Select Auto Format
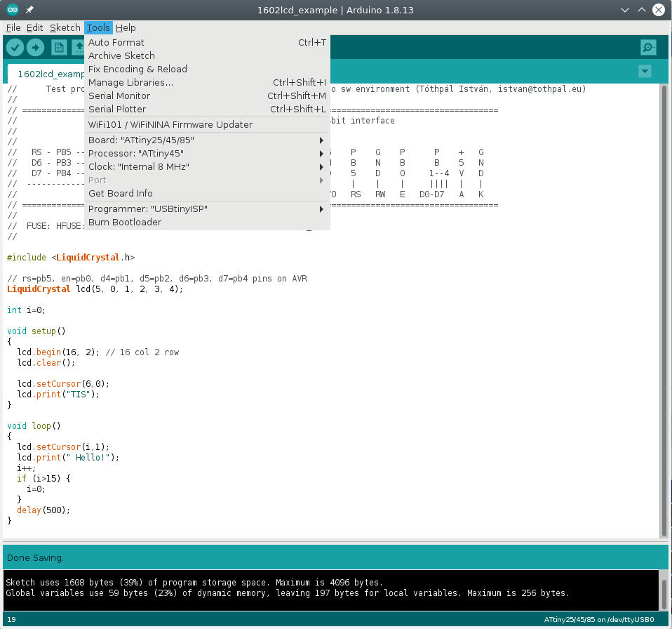The width and height of the screenshot is (672, 629). [x=208, y=42]
